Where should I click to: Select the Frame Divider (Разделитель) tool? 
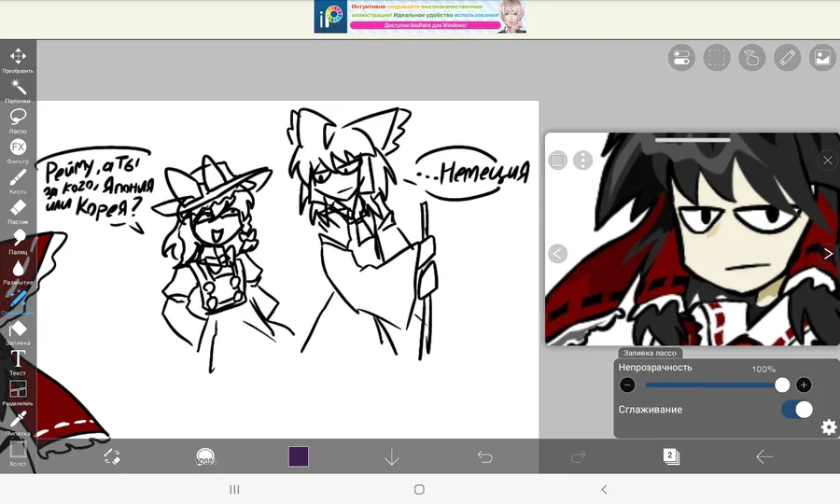click(18, 393)
